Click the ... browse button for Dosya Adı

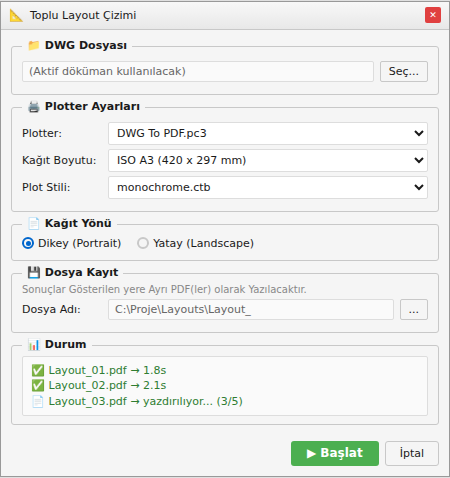414,310
